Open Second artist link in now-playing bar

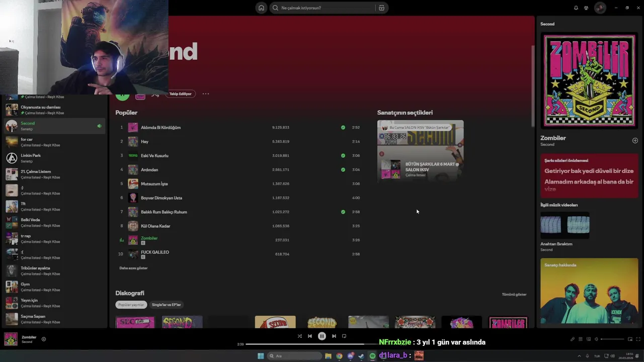tap(27, 342)
